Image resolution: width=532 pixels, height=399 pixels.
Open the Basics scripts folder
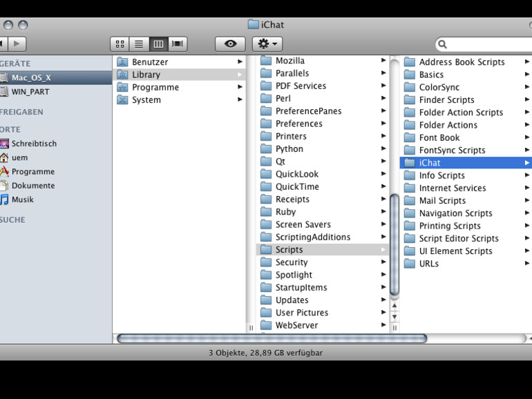pyautogui.click(x=466, y=75)
